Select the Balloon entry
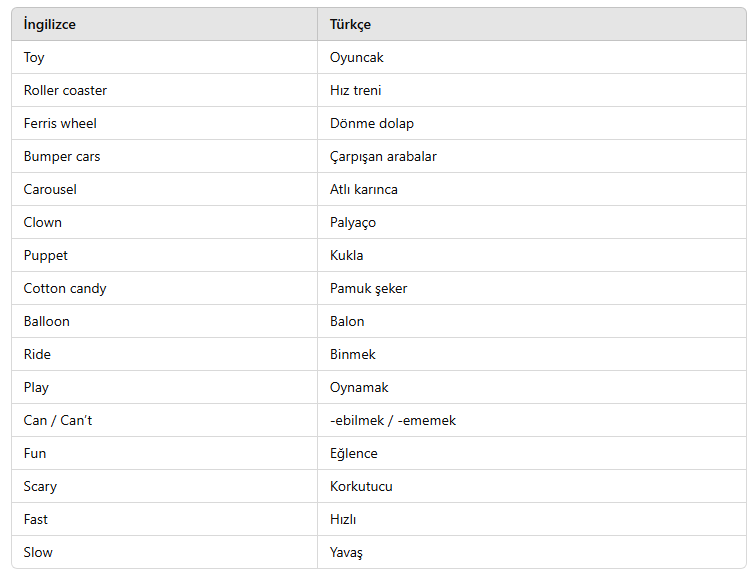The width and height of the screenshot is (756, 577). (46, 322)
